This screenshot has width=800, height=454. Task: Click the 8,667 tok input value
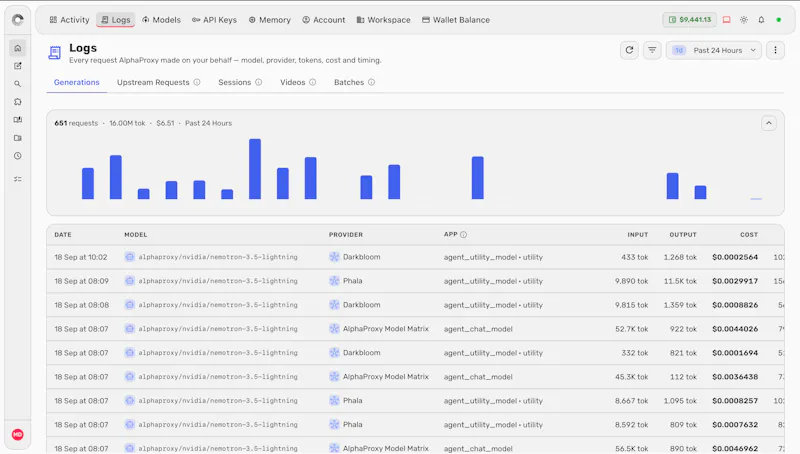[x=632, y=401]
